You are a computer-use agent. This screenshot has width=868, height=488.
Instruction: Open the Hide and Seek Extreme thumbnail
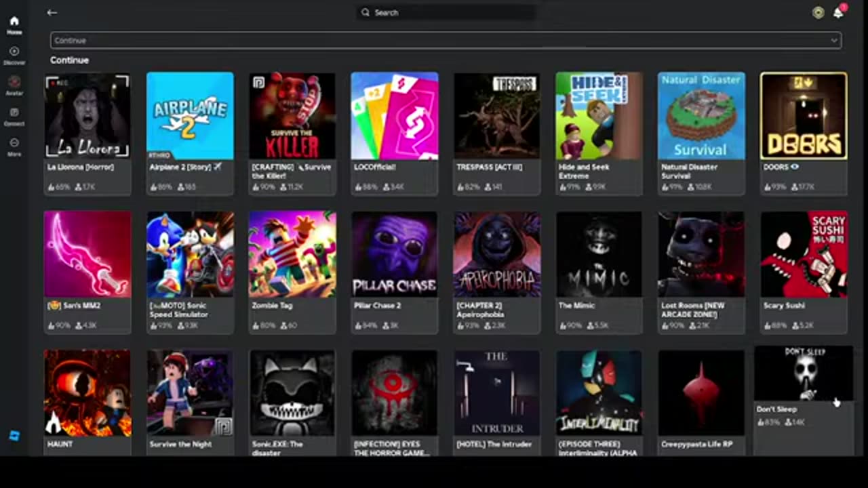[599, 116]
